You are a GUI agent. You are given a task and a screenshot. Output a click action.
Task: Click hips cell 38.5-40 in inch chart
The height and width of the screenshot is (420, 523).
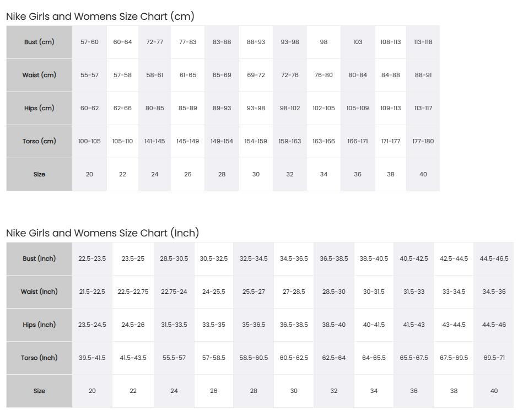point(333,325)
